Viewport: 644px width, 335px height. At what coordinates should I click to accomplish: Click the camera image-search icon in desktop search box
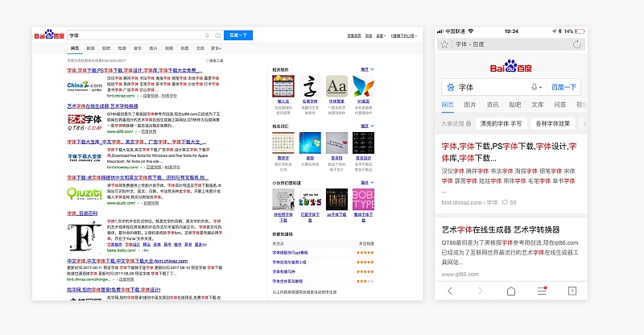click(x=217, y=35)
